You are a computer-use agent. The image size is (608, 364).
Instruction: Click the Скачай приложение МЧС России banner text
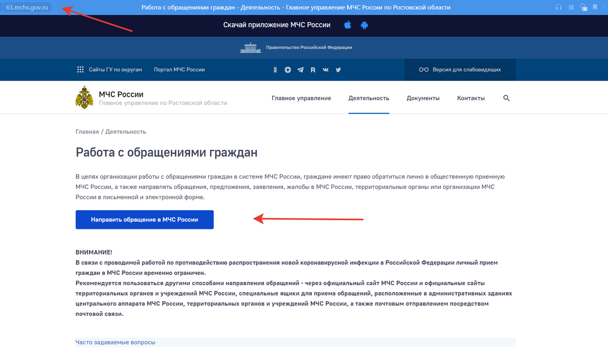pos(277,25)
